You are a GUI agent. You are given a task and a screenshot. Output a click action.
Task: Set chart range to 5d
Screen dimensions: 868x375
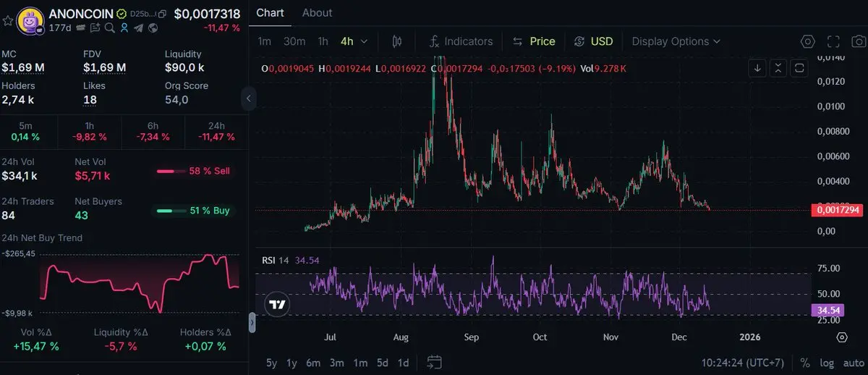click(382, 363)
